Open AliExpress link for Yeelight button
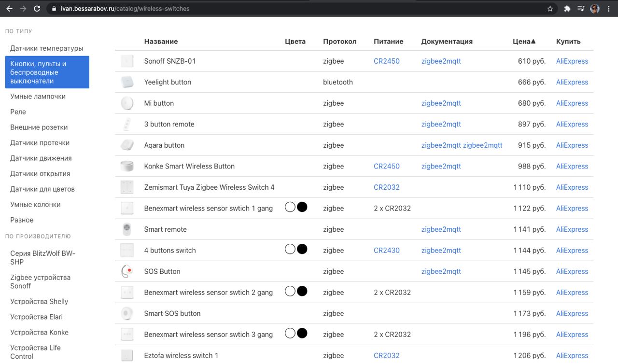 click(x=572, y=82)
